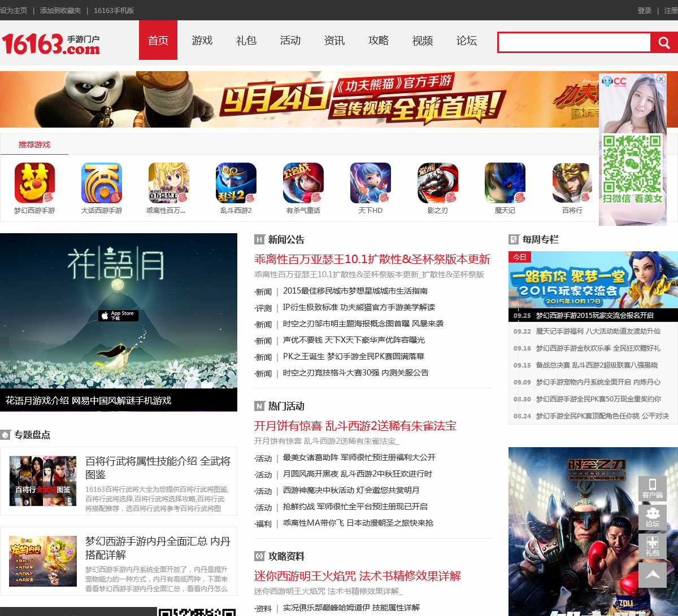The image size is (678, 616).
Task: Click the search magnifier button
Action: click(664, 42)
